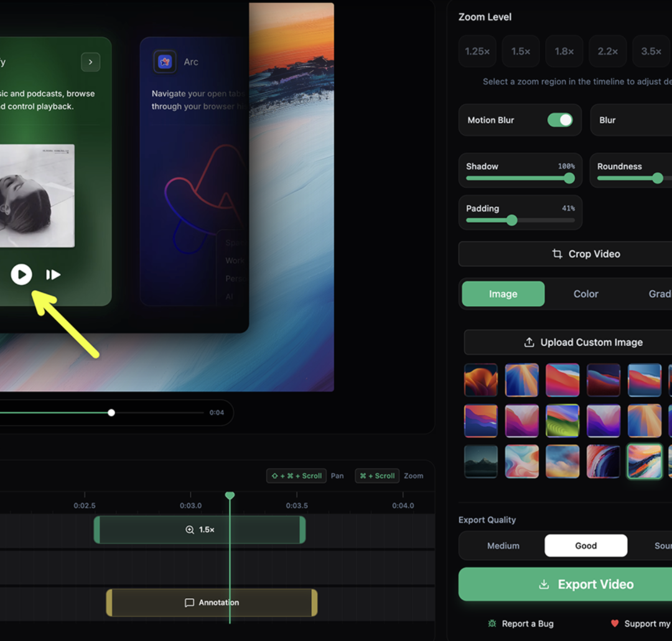Click Upload Custom Image button

coord(582,342)
